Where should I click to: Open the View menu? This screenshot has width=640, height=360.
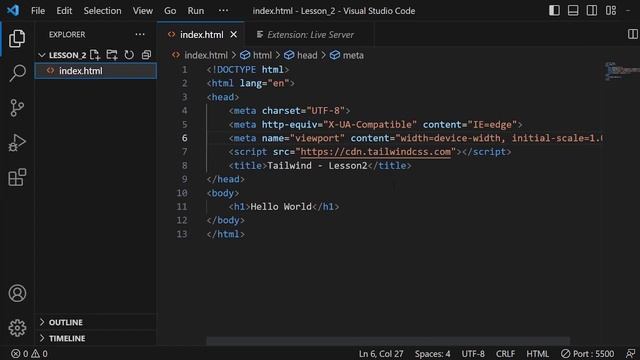pyautogui.click(x=142, y=11)
